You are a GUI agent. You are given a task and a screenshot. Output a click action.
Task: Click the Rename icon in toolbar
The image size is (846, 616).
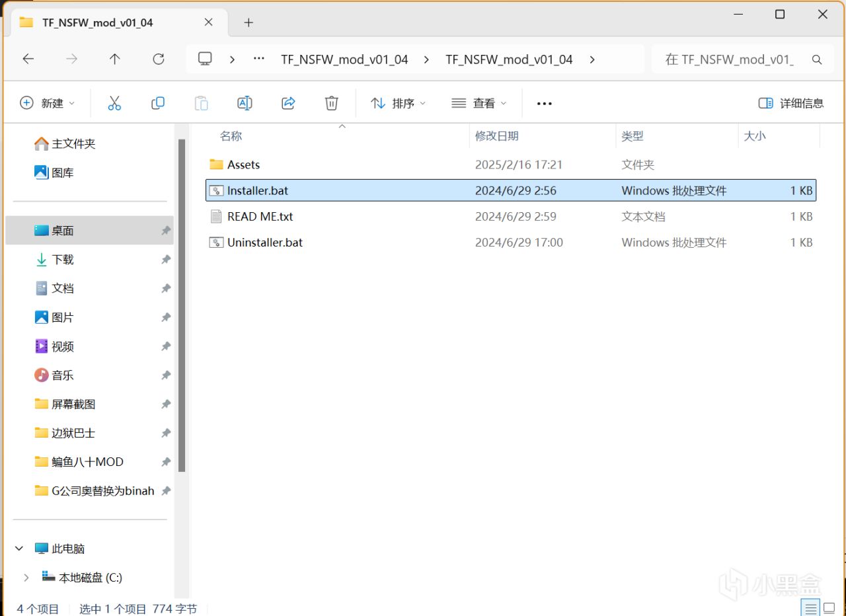[245, 103]
